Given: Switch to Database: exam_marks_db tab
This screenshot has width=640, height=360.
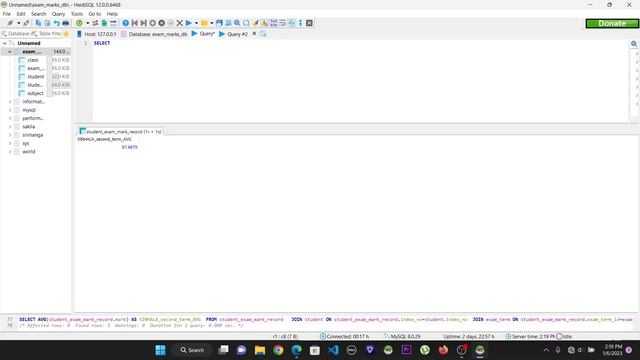Looking at the screenshot, I should [154, 34].
